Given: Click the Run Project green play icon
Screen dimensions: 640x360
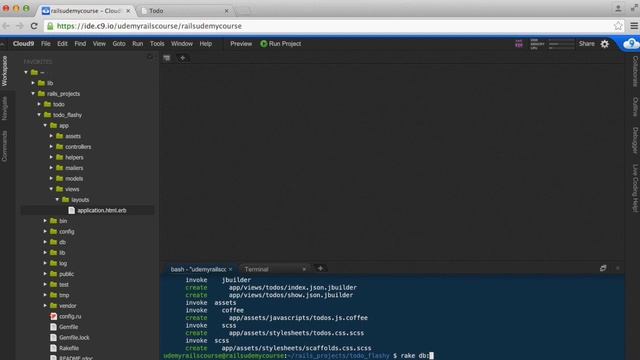Looking at the screenshot, I should (x=264, y=44).
